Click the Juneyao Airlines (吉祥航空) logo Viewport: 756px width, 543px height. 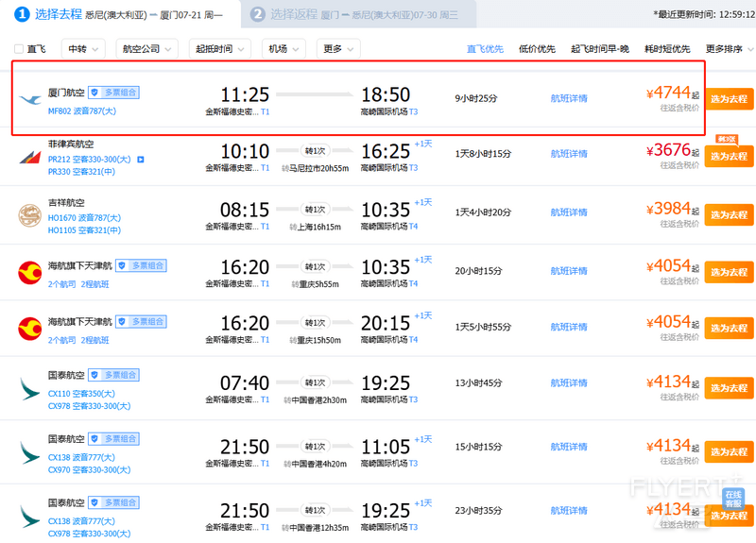pos(30,215)
